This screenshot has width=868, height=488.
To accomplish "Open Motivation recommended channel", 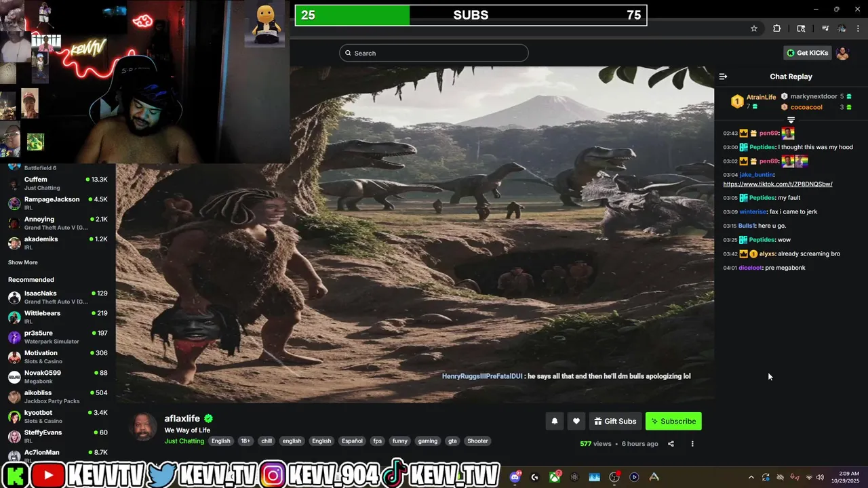I will click(58, 357).
